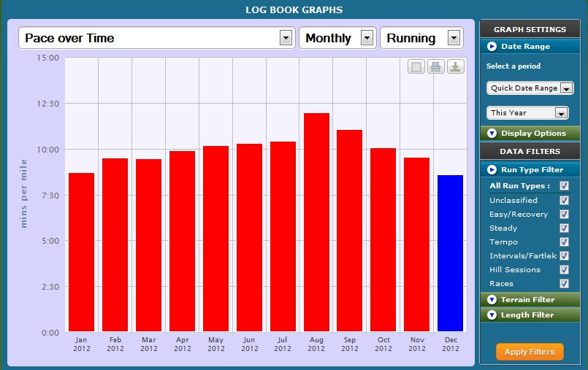The width and height of the screenshot is (588, 370).
Task: Click the fullscreen square icon on graph
Action: [x=416, y=67]
